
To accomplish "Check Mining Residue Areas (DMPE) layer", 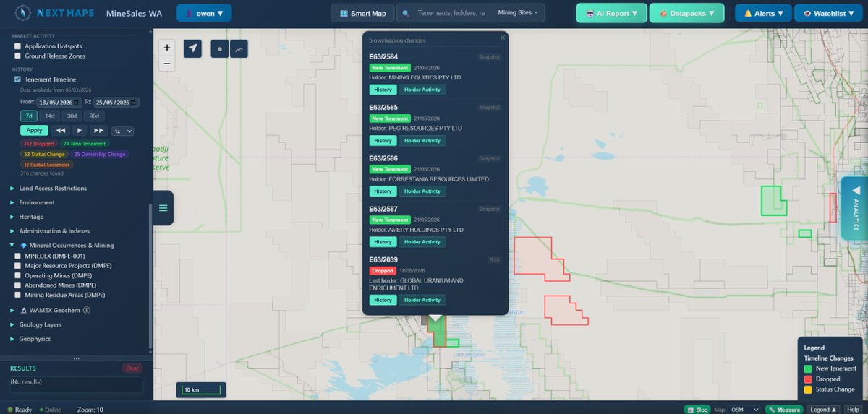I will 18,295.
